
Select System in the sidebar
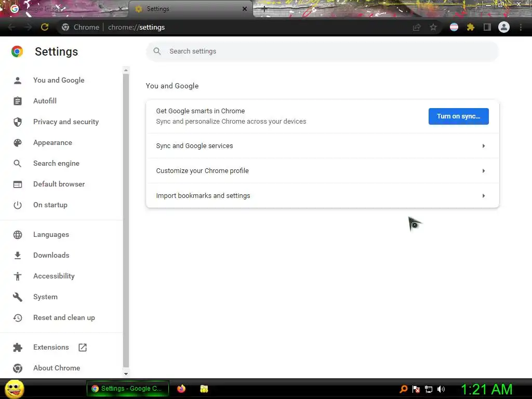[46, 297]
